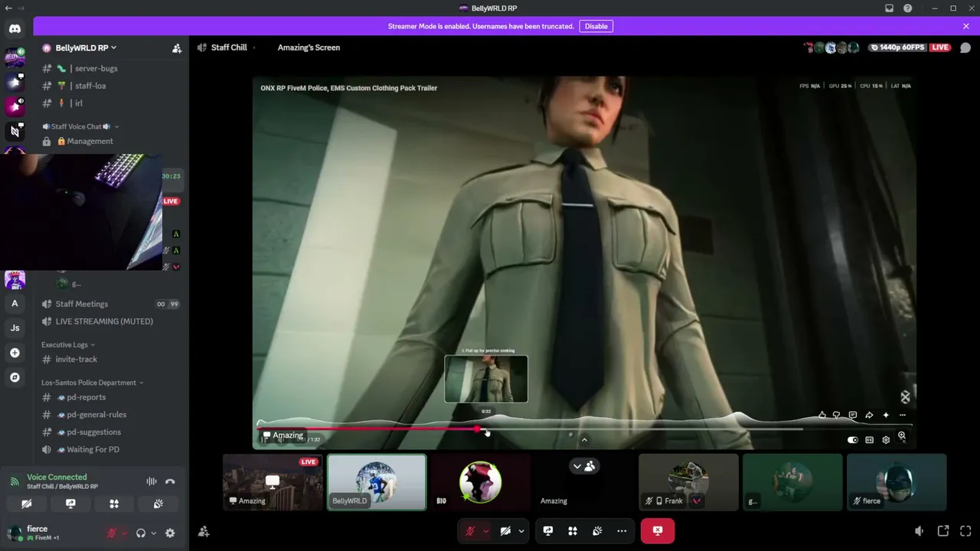This screenshot has height=551, width=980.
Task: Disable Streamer Mode
Action: click(x=596, y=26)
